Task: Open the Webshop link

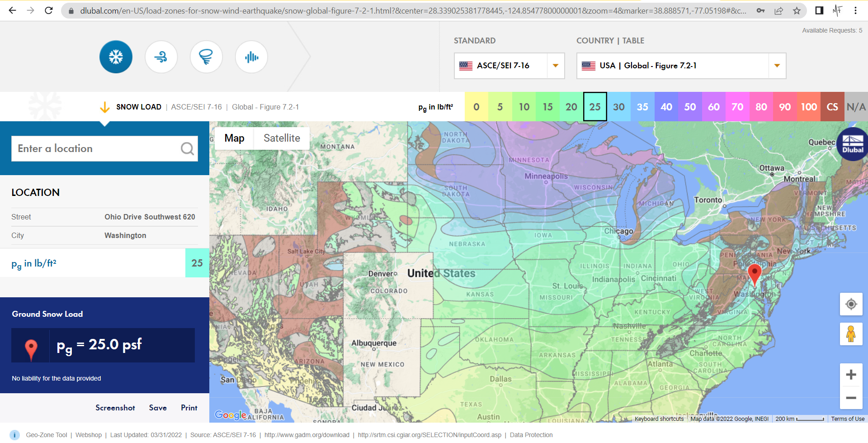Action: pyautogui.click(x=89, y=435)
